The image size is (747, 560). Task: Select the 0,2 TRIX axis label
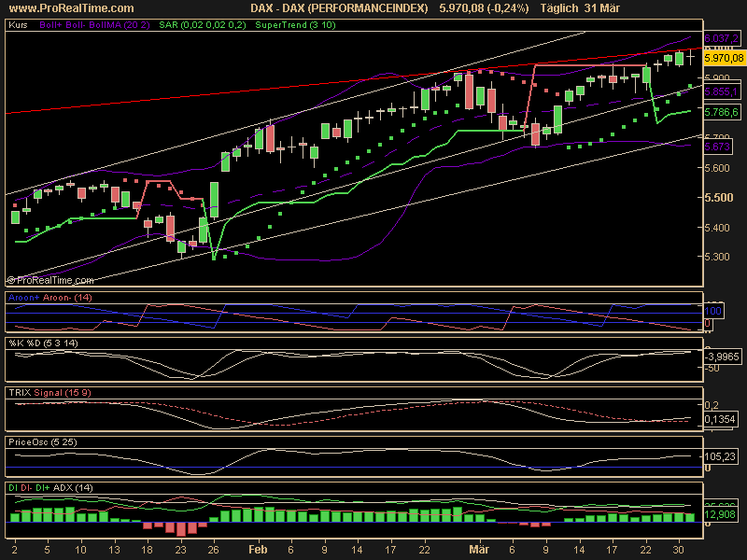point(712,405)
